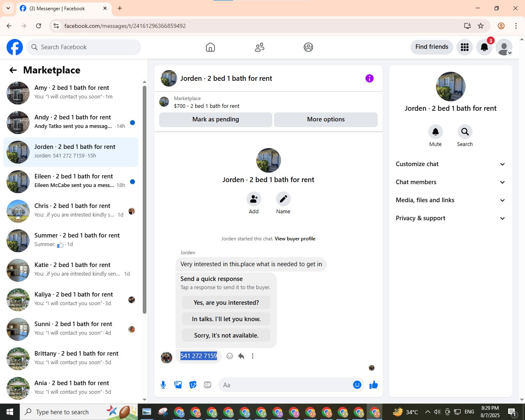Reload the page with browser refresh
The image size is (525, 420).
click(39, 26)
